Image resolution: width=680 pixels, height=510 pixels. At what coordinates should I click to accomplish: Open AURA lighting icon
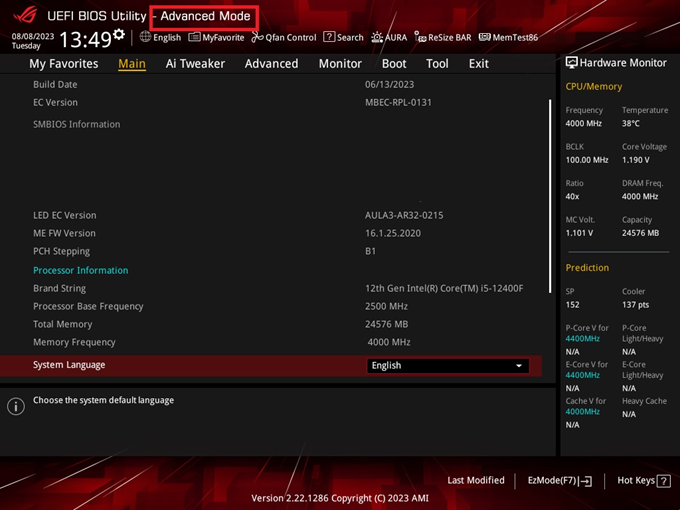[377, 37]
